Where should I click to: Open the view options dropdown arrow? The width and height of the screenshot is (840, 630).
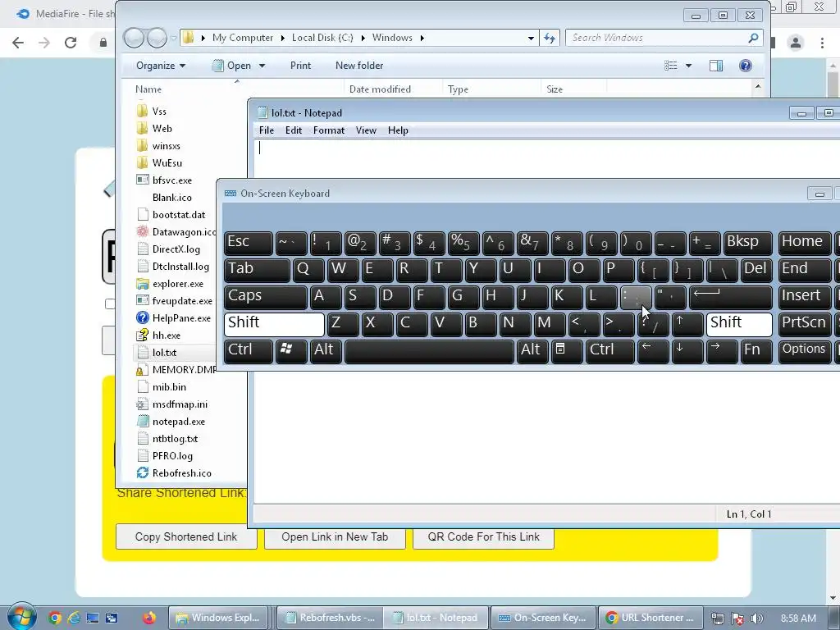[x=688, y=66]
